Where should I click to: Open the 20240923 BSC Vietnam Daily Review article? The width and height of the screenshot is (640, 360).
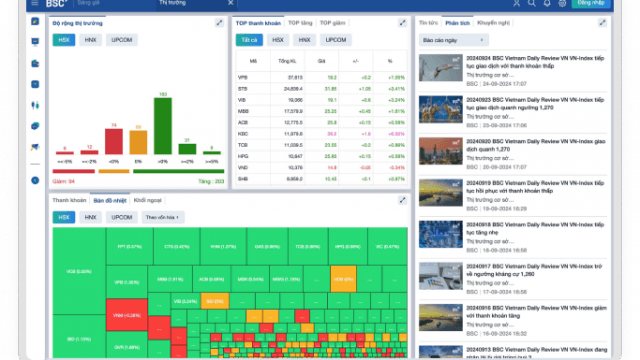[535, 104]
